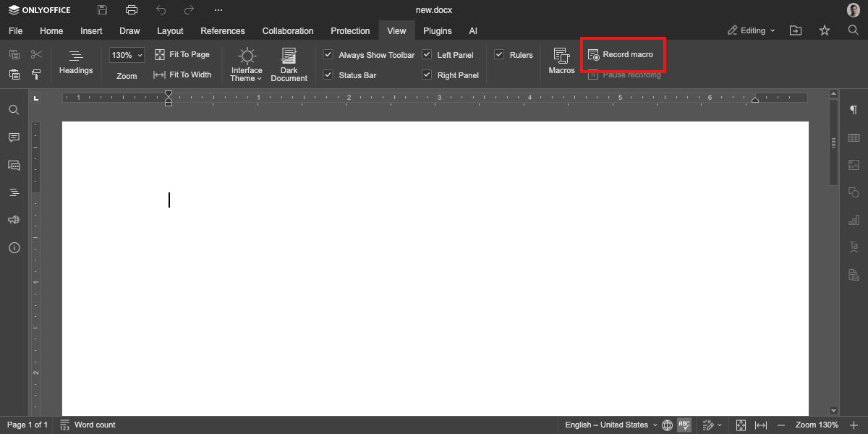
Task: Uncheck Always Show Toolbar
Action: (328, 55)
